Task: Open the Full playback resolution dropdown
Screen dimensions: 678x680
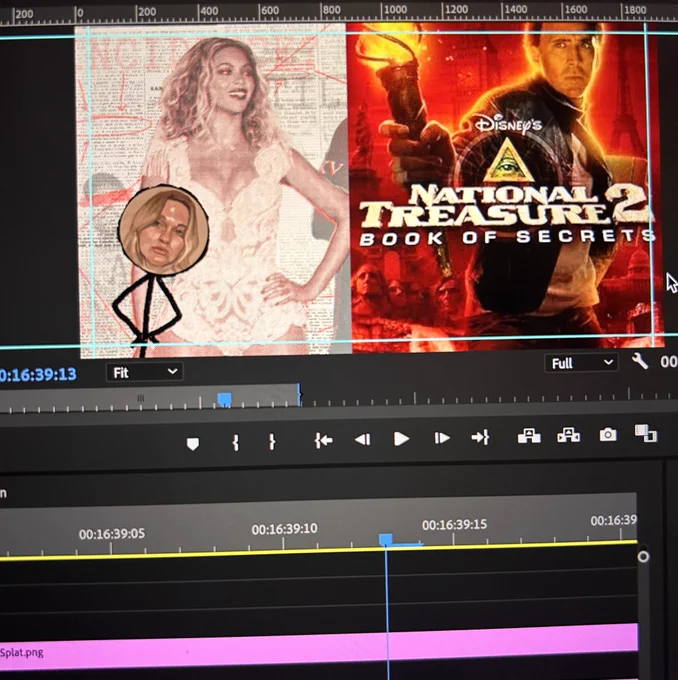Action: point(581,363)
